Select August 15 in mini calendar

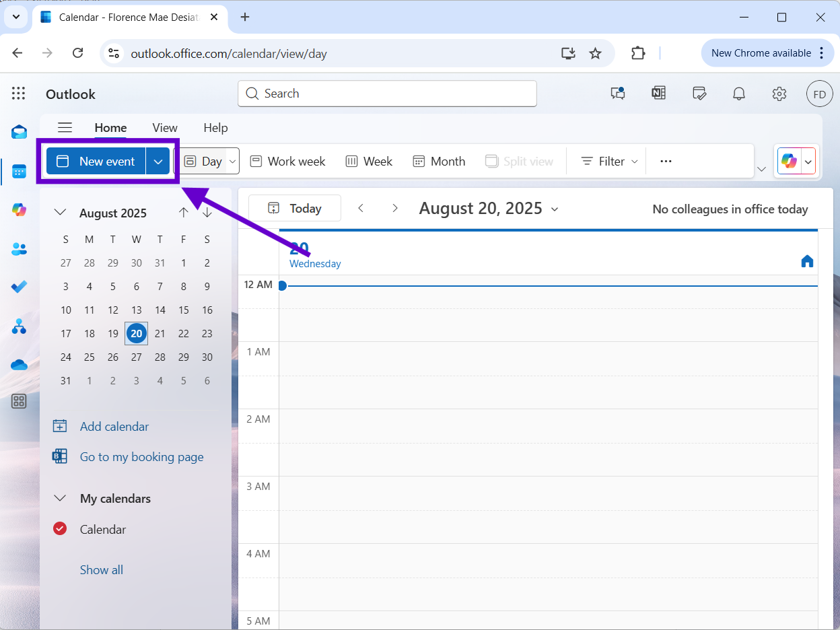point(184,310)
